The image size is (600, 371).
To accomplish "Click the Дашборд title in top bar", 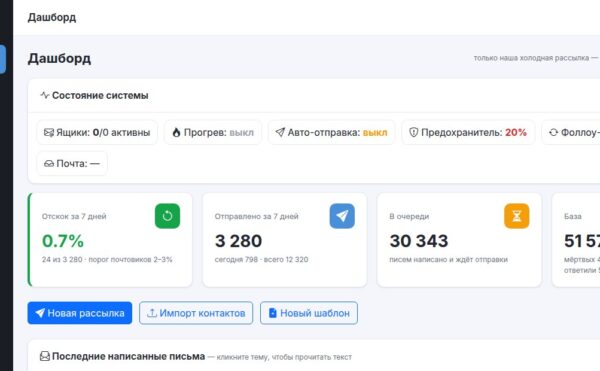I will (52, 18).
